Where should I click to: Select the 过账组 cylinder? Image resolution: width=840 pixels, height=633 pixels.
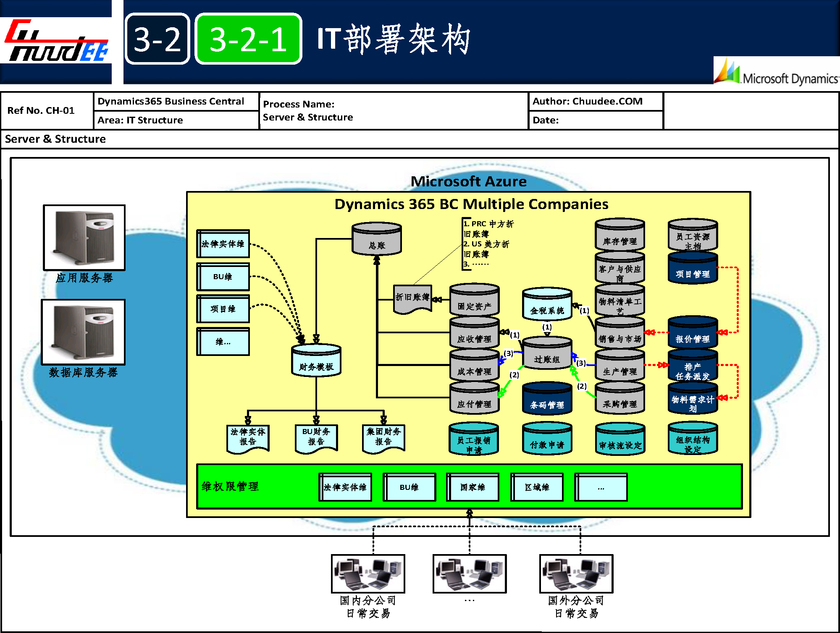click(x=547, y=354)
